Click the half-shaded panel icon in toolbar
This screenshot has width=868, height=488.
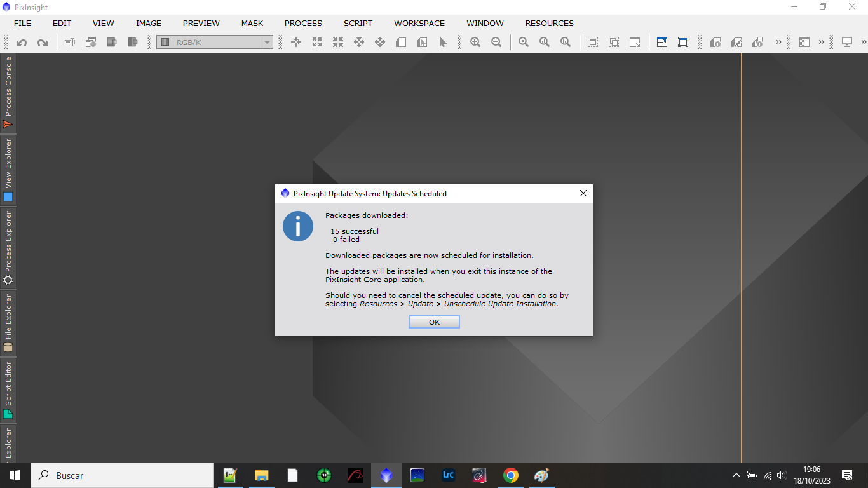pyautogui.click(x=804, y=43)
